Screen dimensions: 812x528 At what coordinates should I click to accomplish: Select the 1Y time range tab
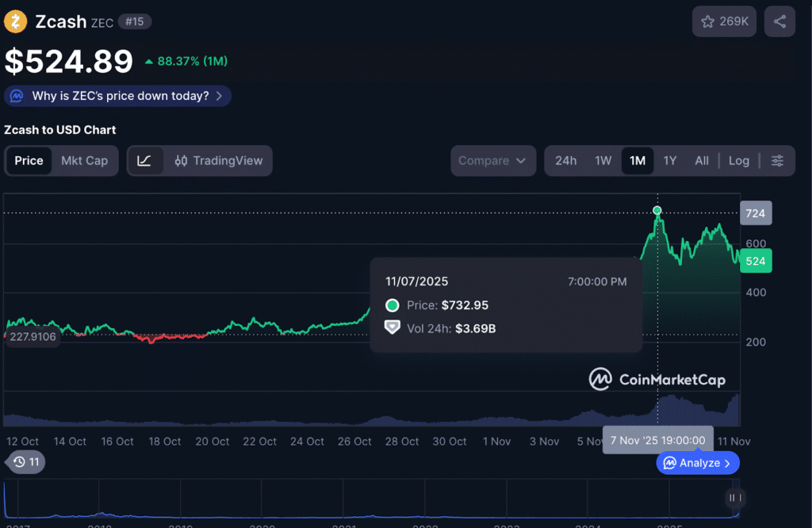pos(669,161)
